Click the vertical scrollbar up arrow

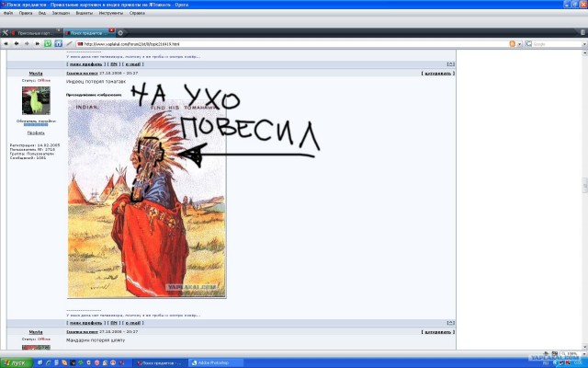[585, 53]
